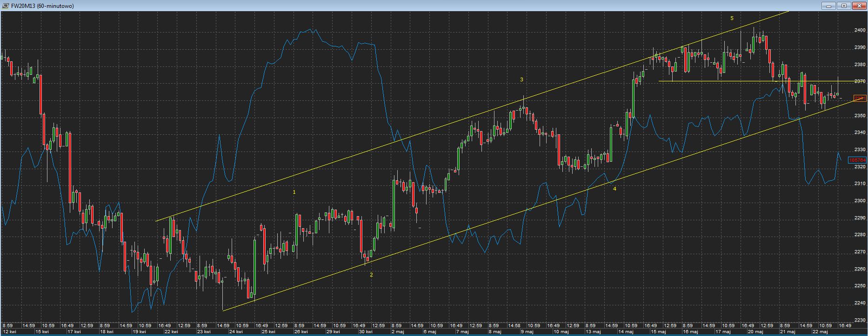Click the '105784' indicator value tag
Screen dimensions: 868x336
click(x=857, y=160)
